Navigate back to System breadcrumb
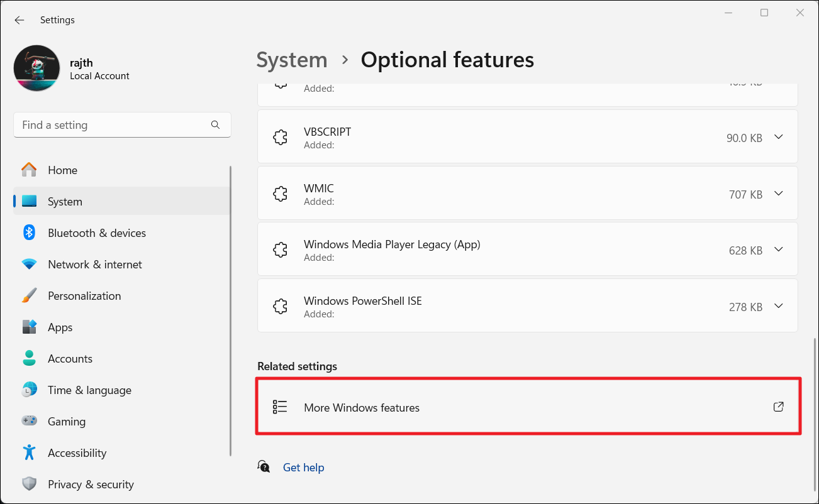 click(292, 60)
